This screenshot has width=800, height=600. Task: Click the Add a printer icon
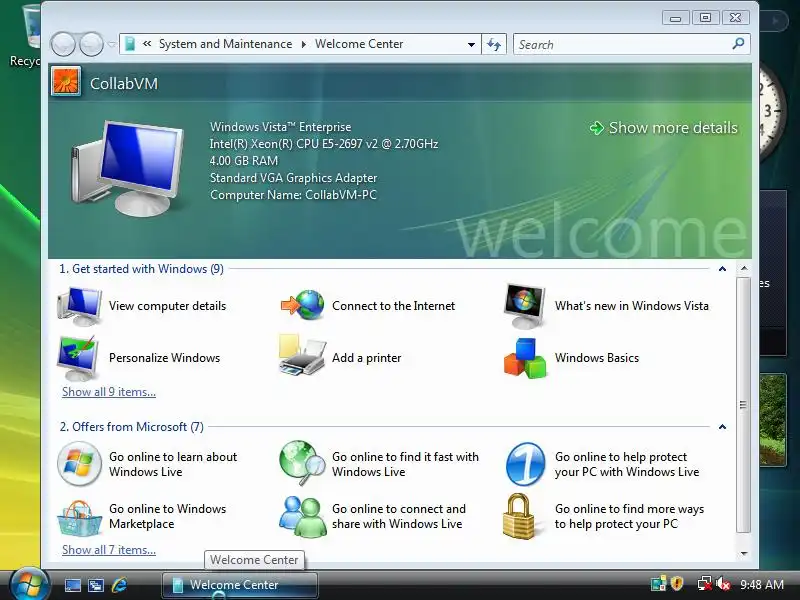pos(303,356)
